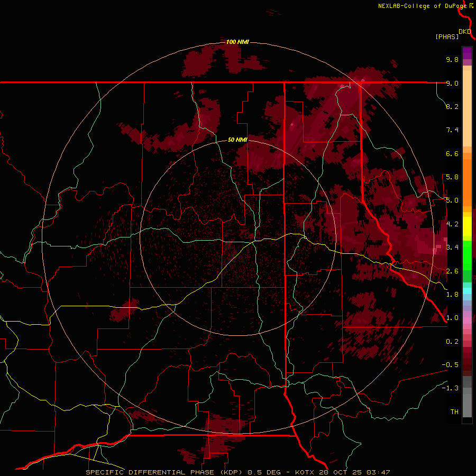The width and height of the screenshot is (476, 476).
Task: Click the DKD label above color scale
Action: pos(465,32)
